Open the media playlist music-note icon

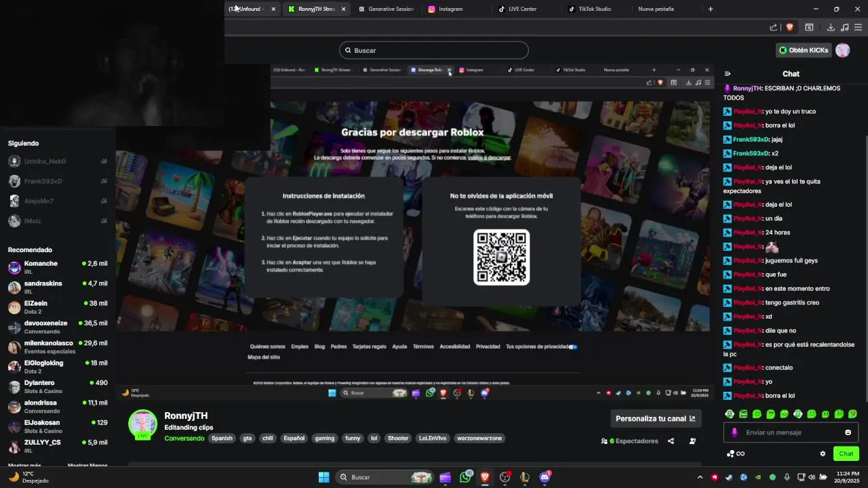(844, 27)
